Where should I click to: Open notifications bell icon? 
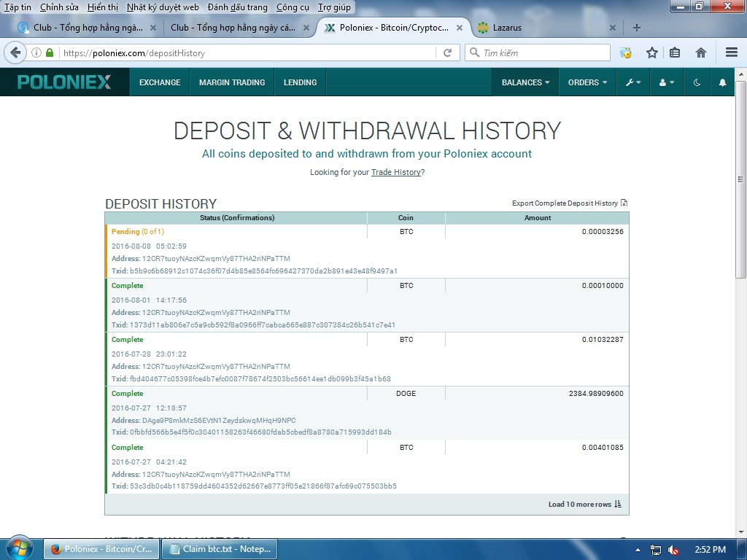(722, 82)
